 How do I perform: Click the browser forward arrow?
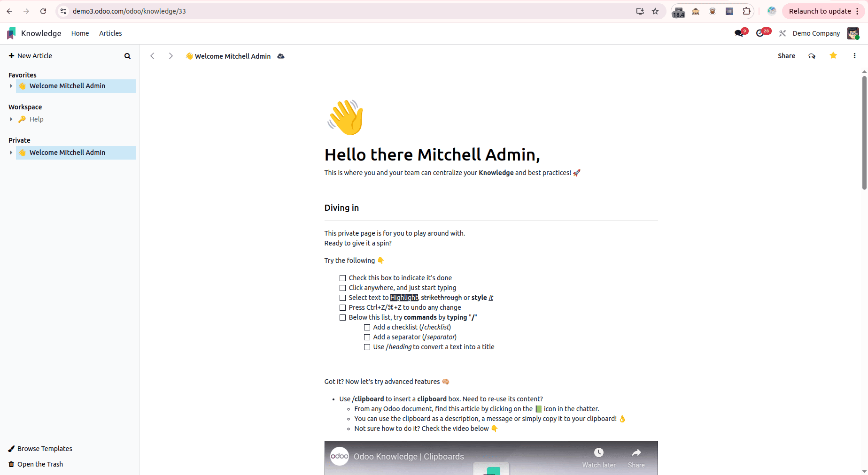26,11
